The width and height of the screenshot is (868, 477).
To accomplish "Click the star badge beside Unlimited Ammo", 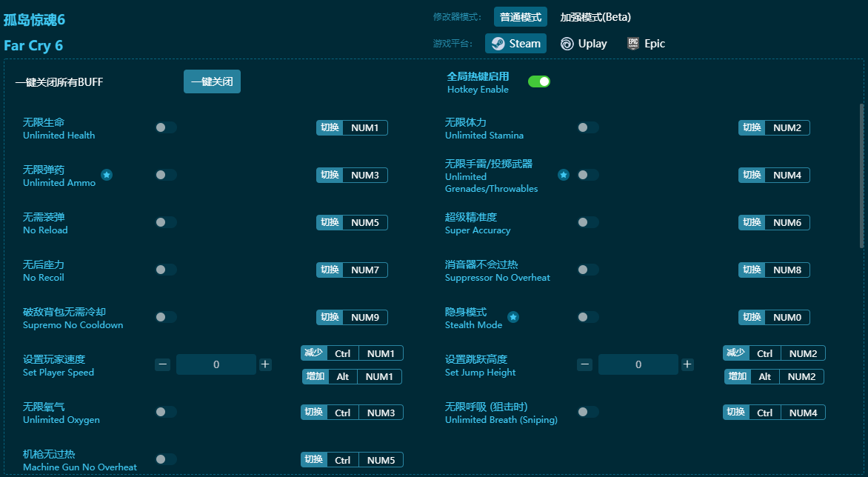I will pyautogui.click(x=107, y=175).
